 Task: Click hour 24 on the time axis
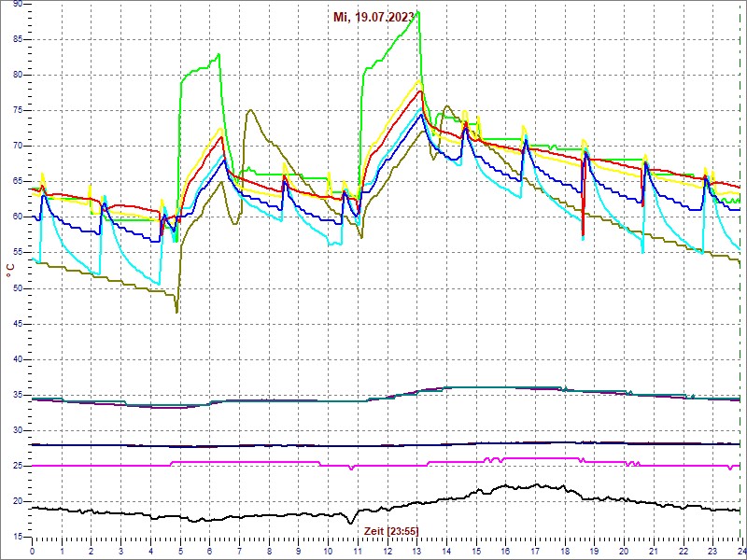click(741, 551)
